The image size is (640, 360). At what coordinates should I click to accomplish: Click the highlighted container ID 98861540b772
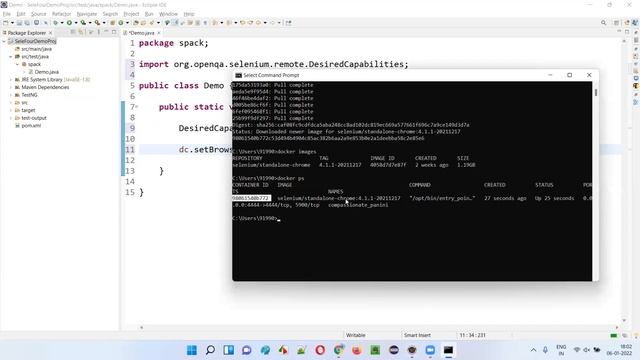point(251,198)
